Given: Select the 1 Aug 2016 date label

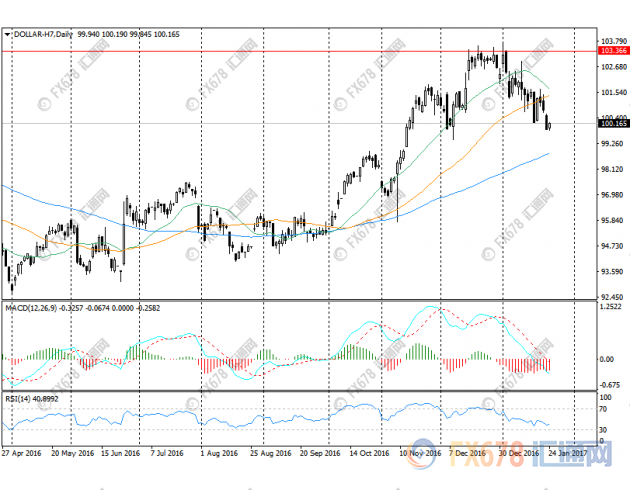Looking at the screenshot, I should [217, 452].
